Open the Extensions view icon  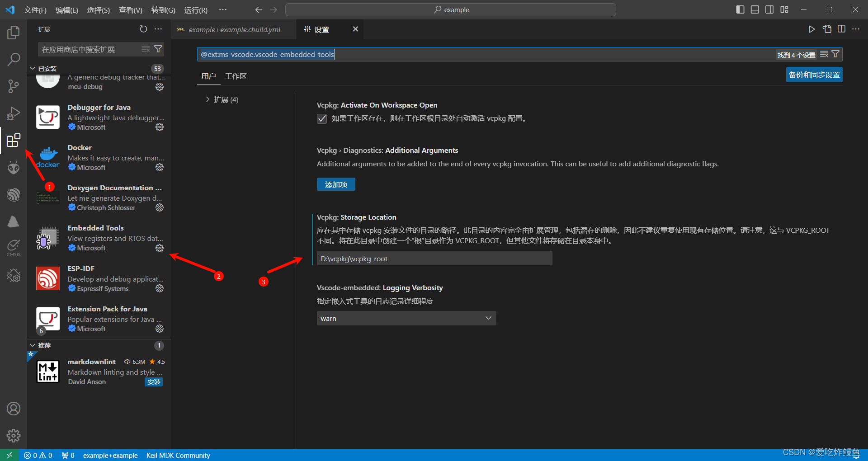click(x=14, y=140)
